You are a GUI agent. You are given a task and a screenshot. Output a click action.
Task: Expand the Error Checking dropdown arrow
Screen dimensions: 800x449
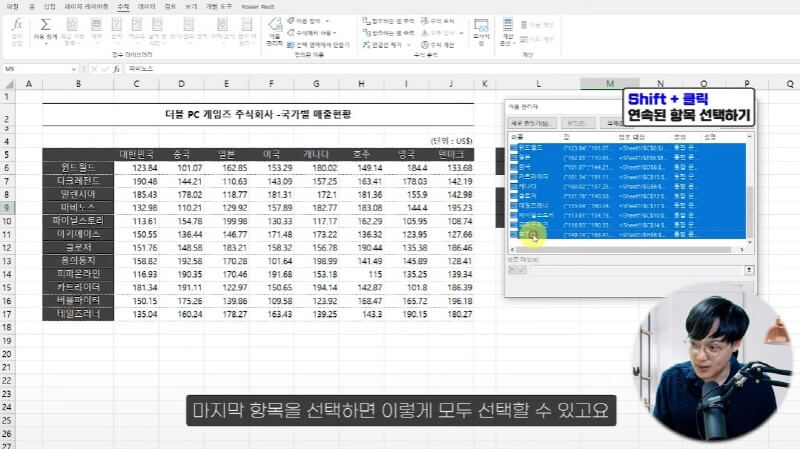coord(461,33)
